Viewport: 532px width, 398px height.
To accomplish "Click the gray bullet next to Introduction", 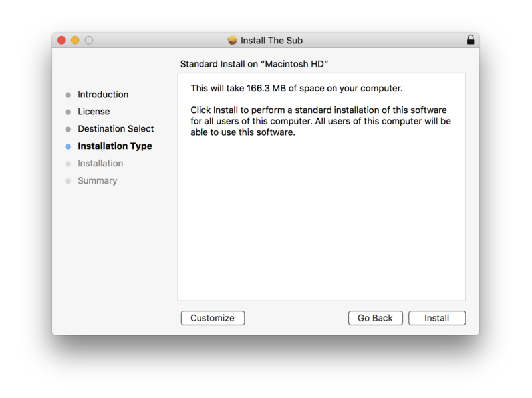I will (x=68, y=95).
